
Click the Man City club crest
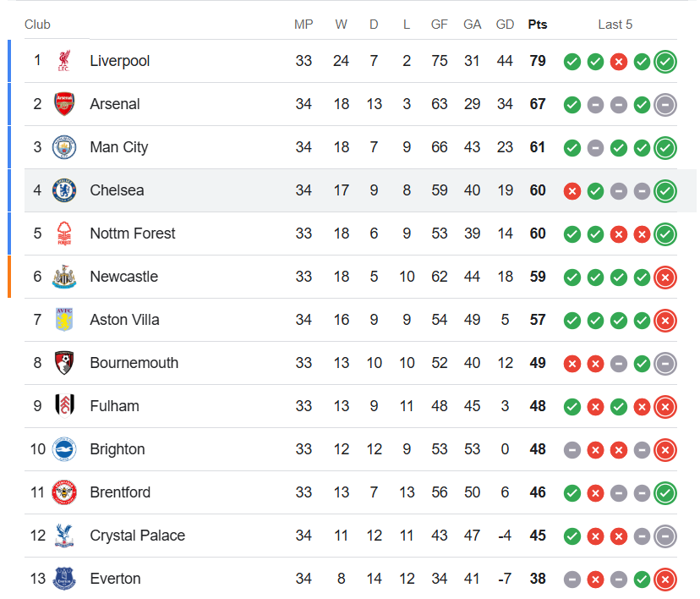point(64,147)
